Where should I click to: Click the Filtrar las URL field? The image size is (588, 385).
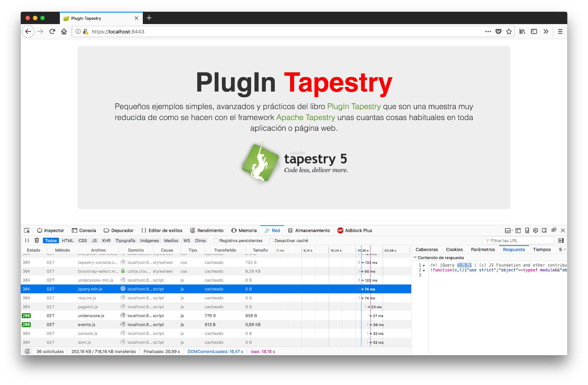tap(519, 241)
